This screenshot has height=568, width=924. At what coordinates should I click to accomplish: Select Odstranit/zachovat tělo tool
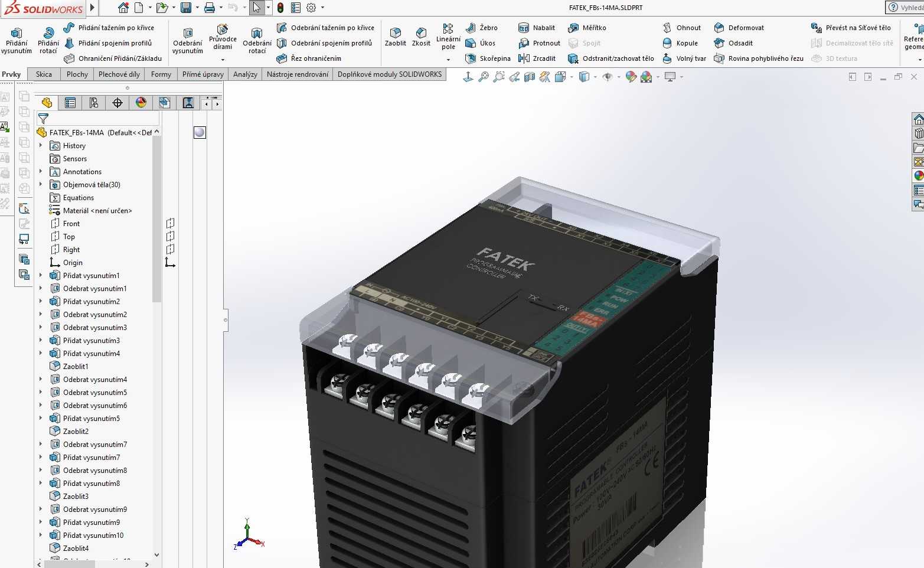611,58
